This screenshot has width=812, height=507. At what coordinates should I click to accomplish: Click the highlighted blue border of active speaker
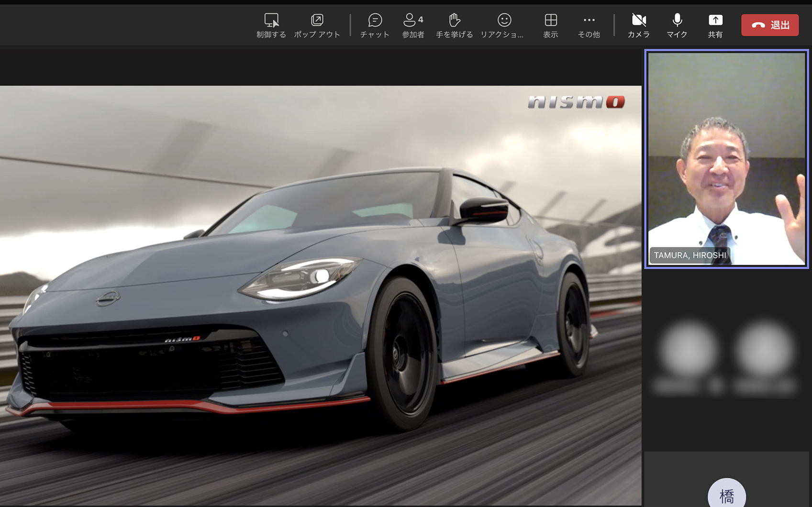coord(726,52)
